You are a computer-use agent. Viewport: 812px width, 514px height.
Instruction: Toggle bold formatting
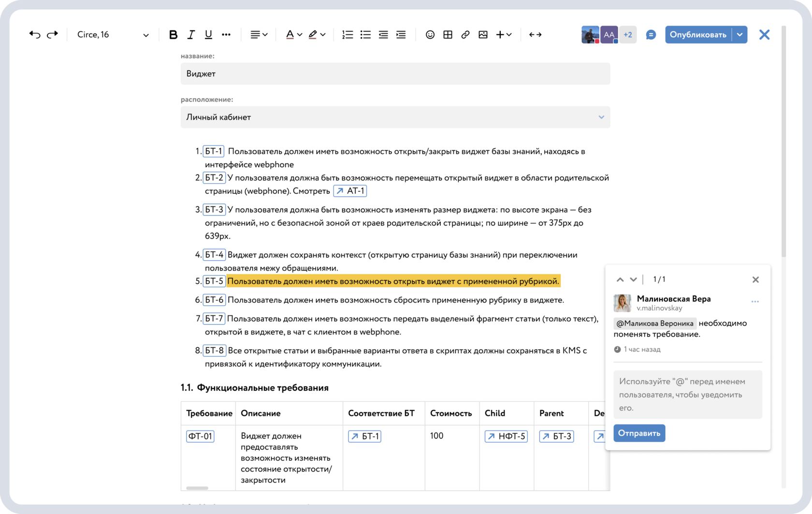coord(173,34)
